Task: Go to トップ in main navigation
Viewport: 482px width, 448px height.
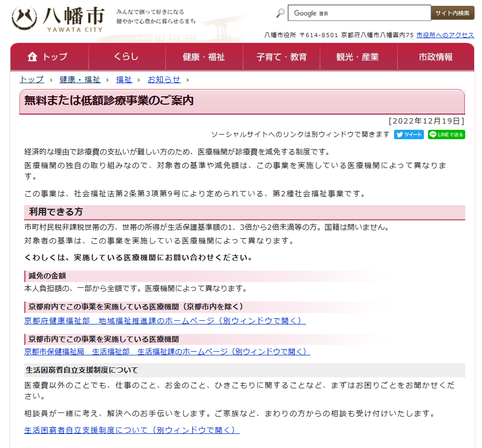Action: pos(50,57)
